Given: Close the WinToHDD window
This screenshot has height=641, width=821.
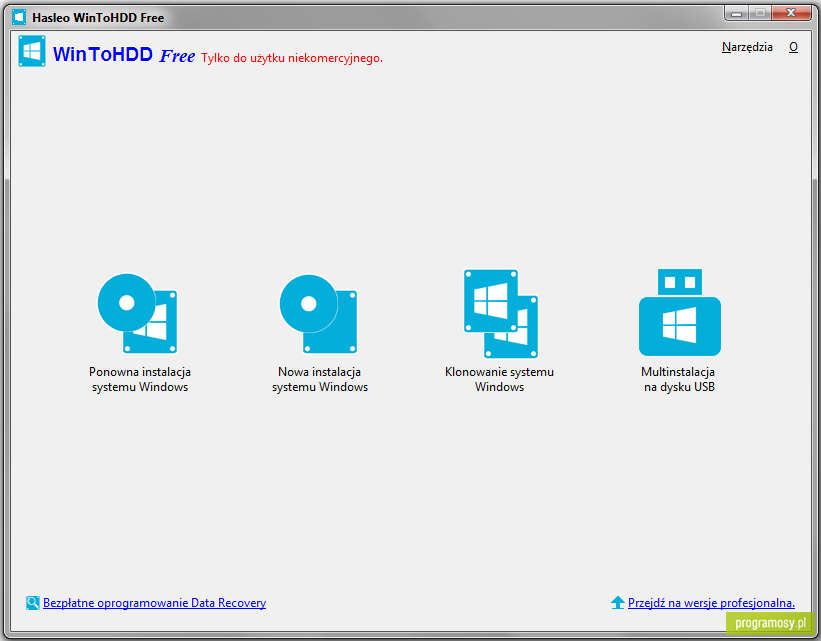Looking at the screenshot, I should [791, 13].
